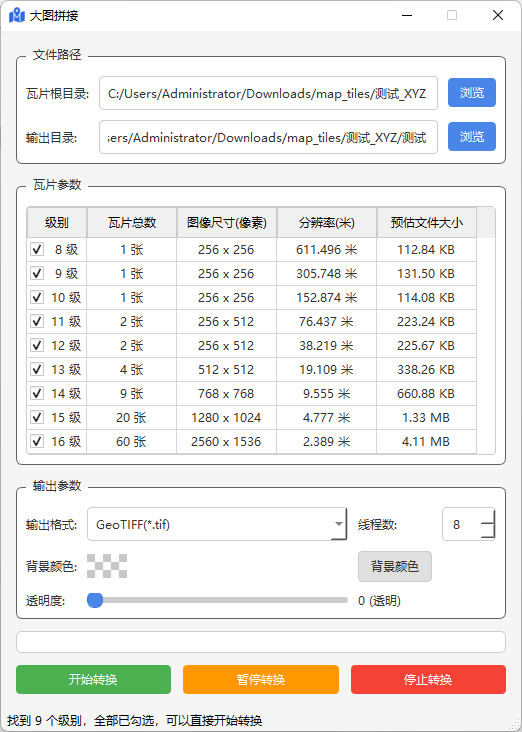Toggle the 11 级 checkbox
This screenshot has height=732, width=522.
(x=37, y=321)
